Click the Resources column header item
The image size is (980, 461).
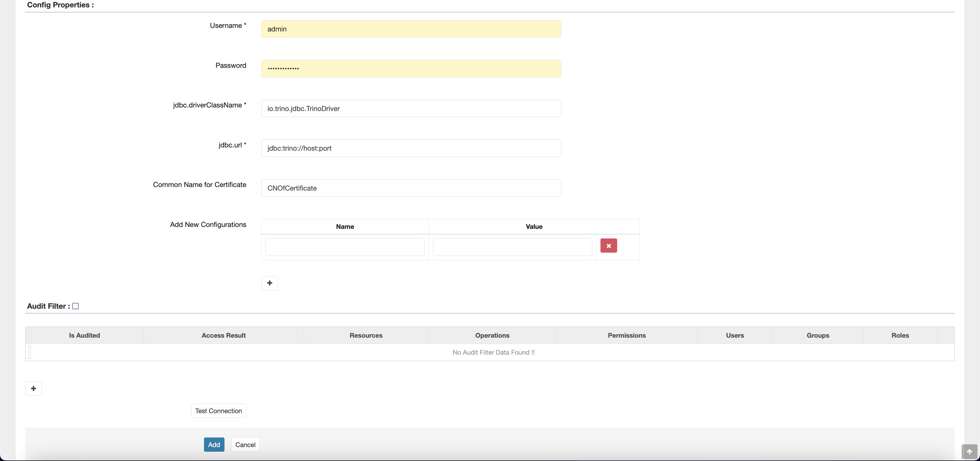pos(366,335)
